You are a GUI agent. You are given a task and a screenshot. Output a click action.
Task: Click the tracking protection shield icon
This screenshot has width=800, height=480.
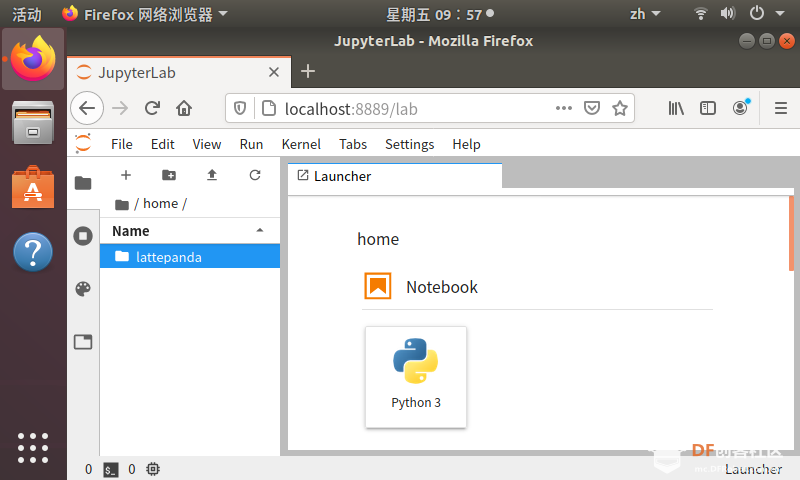coord(240,108)
